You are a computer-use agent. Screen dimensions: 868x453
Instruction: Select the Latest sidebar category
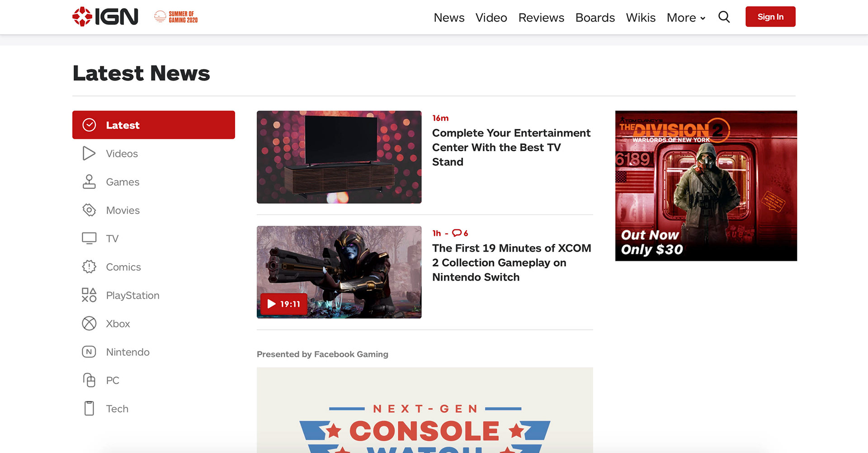pos(154,125)
